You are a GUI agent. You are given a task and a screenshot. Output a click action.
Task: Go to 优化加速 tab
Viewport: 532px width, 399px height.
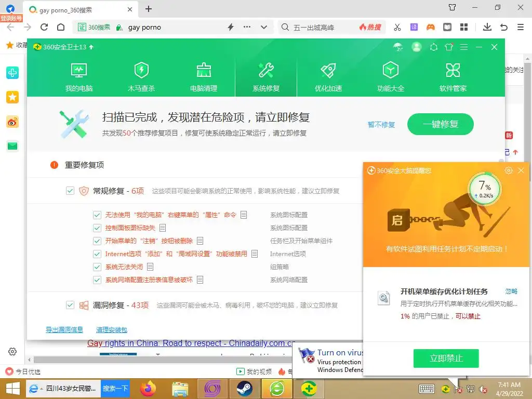click(x=328, y=77)
